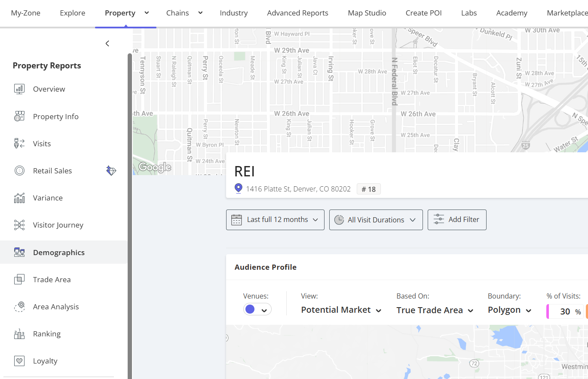588x379 pixels.
Task: Open the Trade Area report
Action: click(x=52, y=280)
